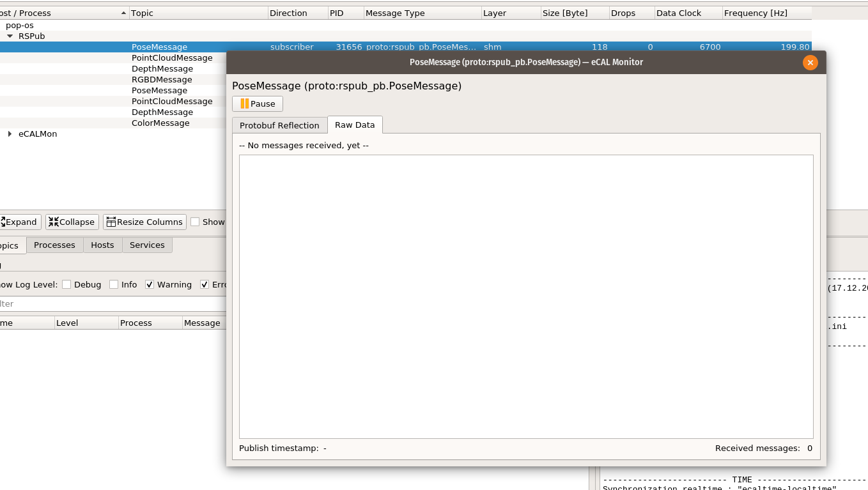Switch to the Raw Data tab
Image resolution: width=868 pixels, height=490 pixels.
[x=355, y=125]
